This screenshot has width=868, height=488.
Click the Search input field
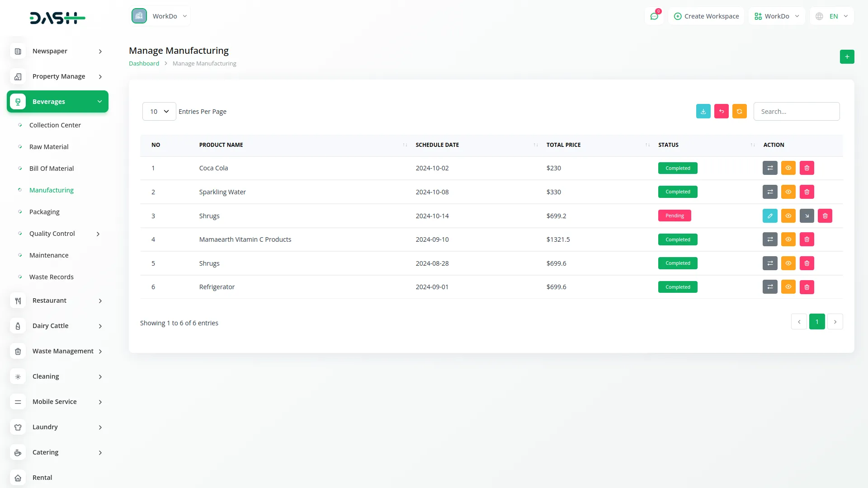pos(796,112)
